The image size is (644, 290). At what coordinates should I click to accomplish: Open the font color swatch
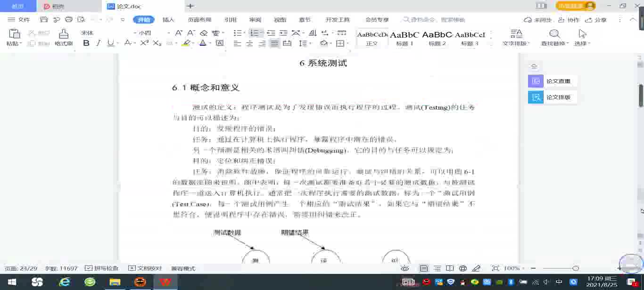(203, 43)
